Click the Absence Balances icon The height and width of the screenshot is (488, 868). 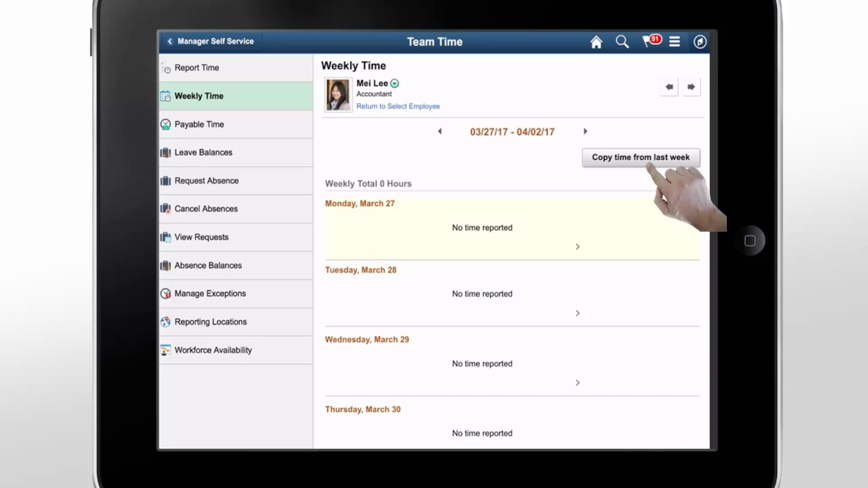165,266
